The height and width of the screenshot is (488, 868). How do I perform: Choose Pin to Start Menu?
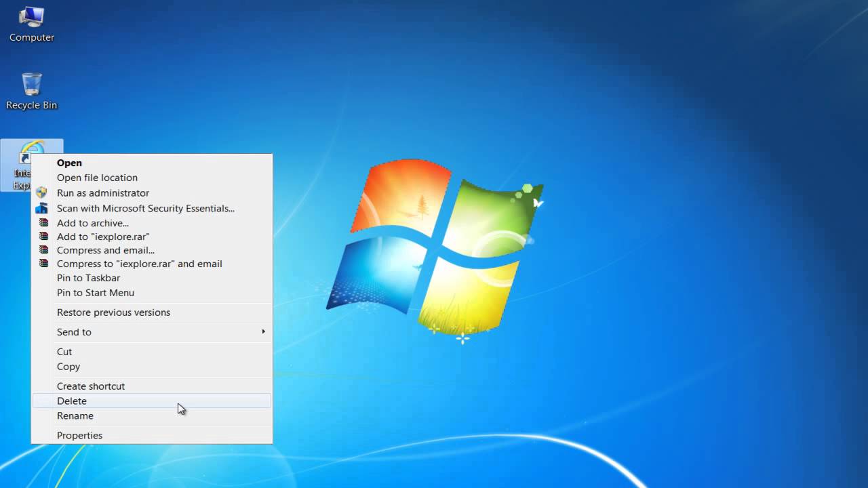152,293
